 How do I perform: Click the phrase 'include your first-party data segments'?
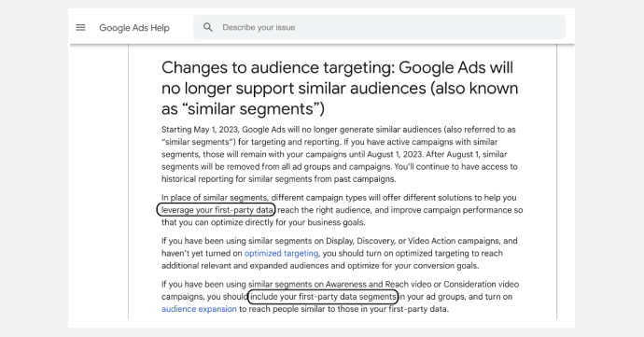point(323,297)
